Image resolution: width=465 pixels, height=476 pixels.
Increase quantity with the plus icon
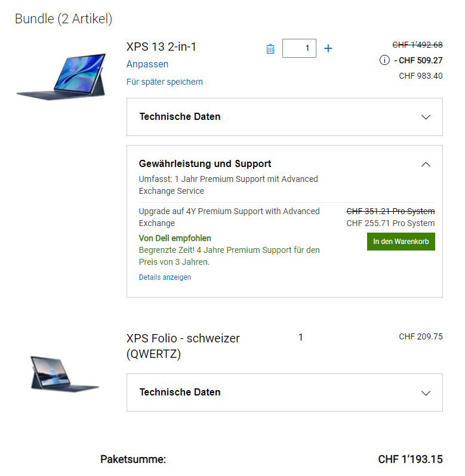328,48
